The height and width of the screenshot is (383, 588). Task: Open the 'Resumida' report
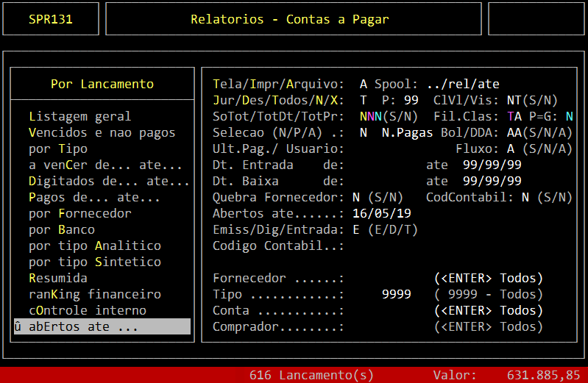[57, 278]
